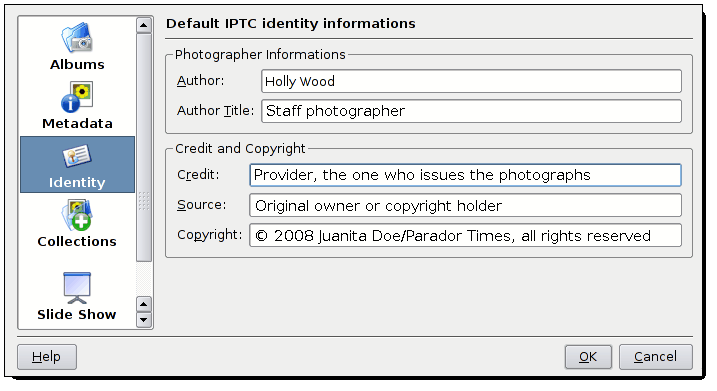Focus the Author field containing Holly Wood
The image size is (717, 391).
tap(471, 81)
